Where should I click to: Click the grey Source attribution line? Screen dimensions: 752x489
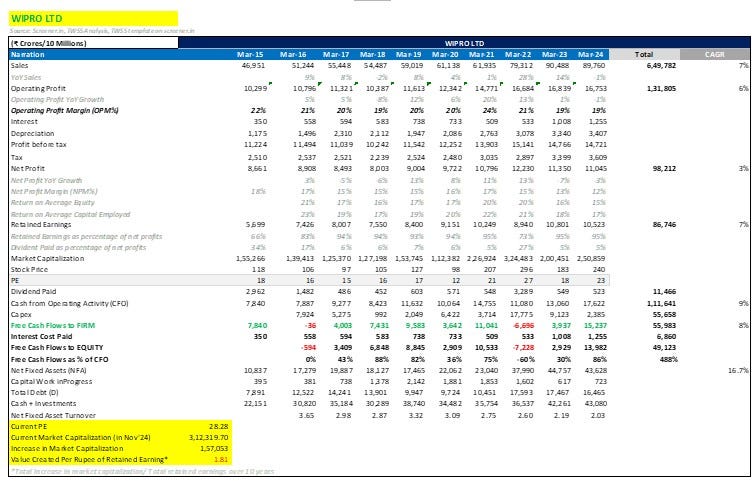[x=102, y=31]
